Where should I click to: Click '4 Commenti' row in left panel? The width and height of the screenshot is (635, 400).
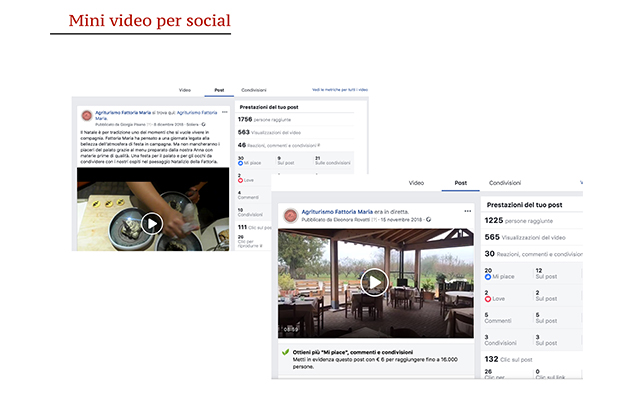[248, 195]
